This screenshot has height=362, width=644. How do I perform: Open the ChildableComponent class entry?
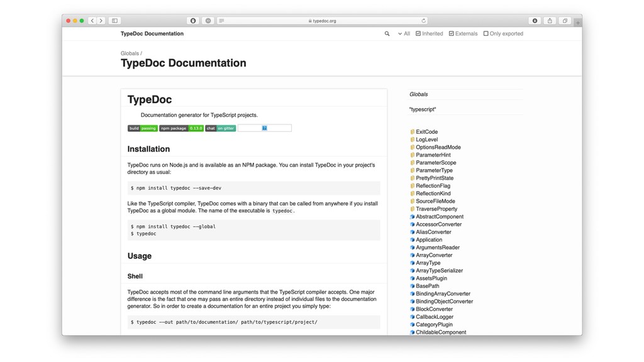pyautogui.click(x=441, y=332)
